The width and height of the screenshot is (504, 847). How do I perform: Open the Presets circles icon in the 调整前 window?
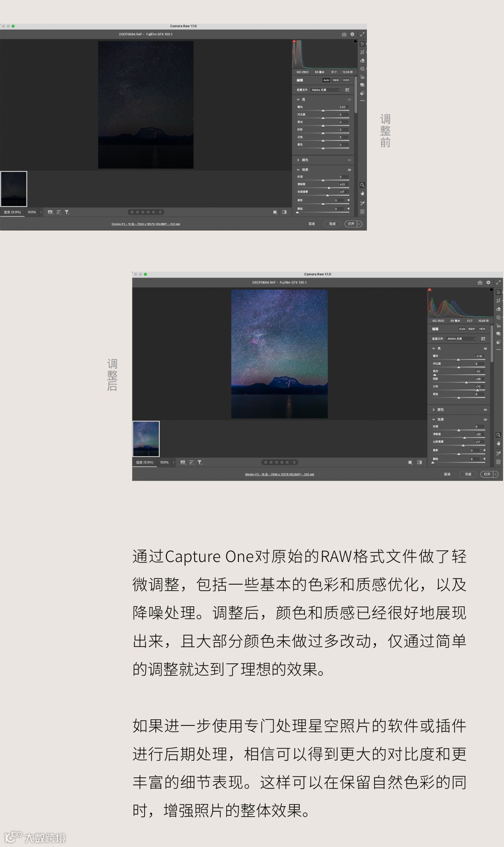coord(362,93)
